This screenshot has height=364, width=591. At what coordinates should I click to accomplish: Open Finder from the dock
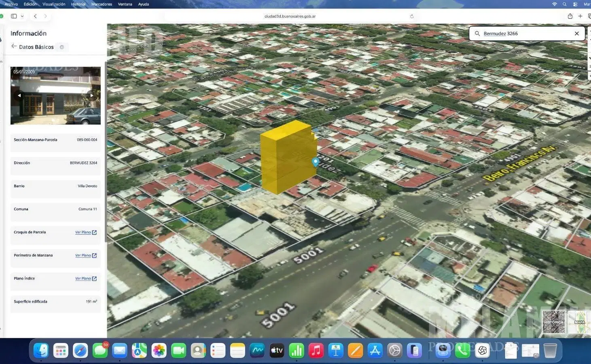pos(41,350)
